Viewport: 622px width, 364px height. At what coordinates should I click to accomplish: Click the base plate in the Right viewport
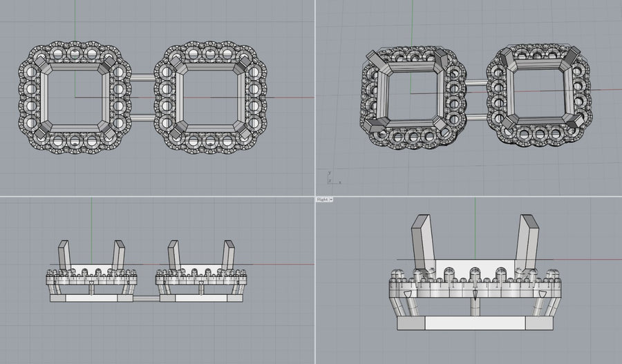475,323
